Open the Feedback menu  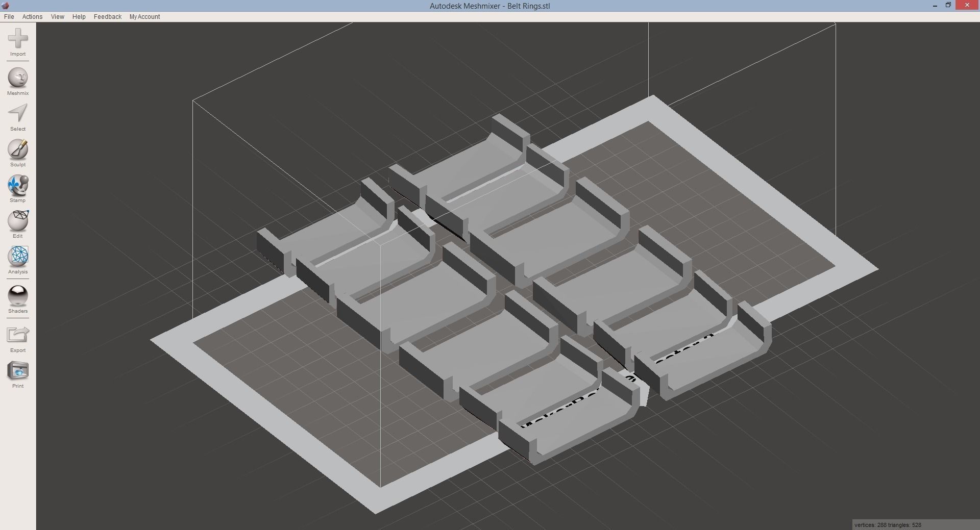[x=108, y=17]
